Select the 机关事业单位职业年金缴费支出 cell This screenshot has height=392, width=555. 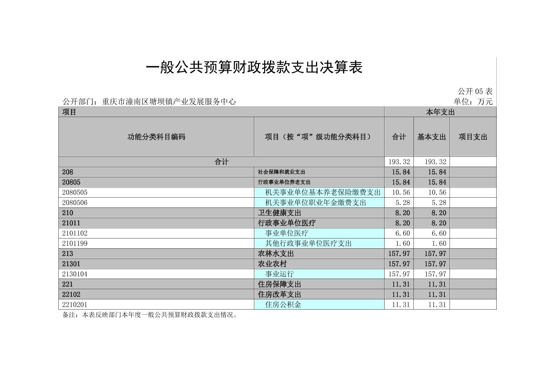pyautogui.click(x=315, y=203)
